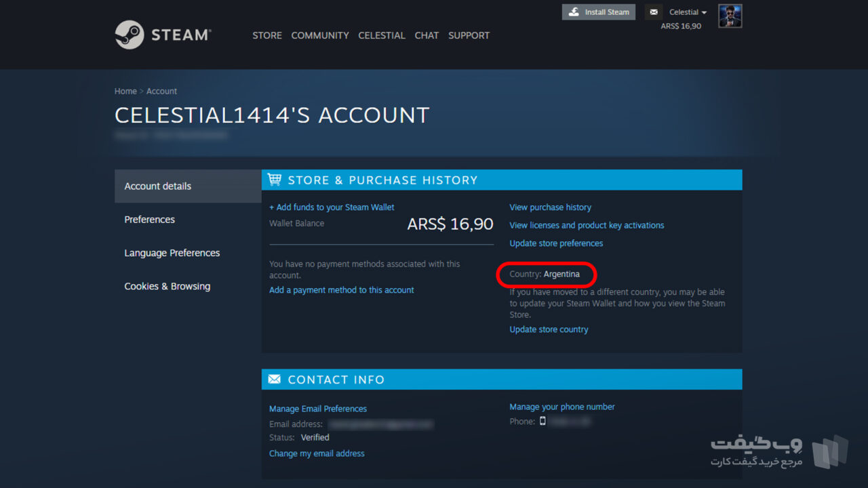Open the CHAT menu item
Screen dimensions: 868x488
click(427, 35)
